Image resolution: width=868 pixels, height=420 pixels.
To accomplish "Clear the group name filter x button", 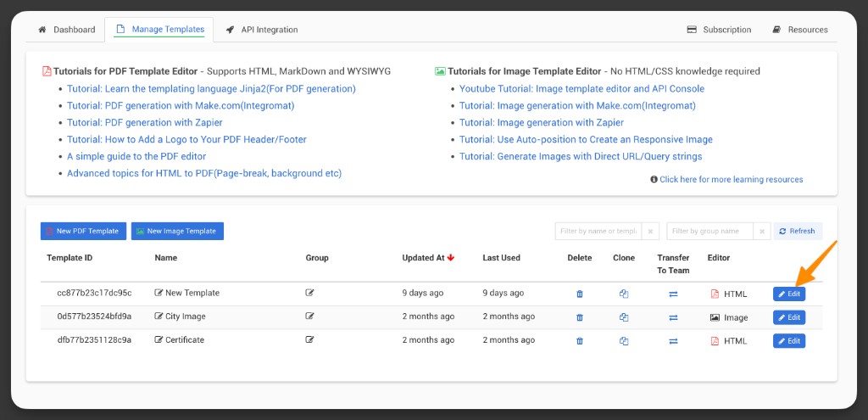I will tap(762, 231).
